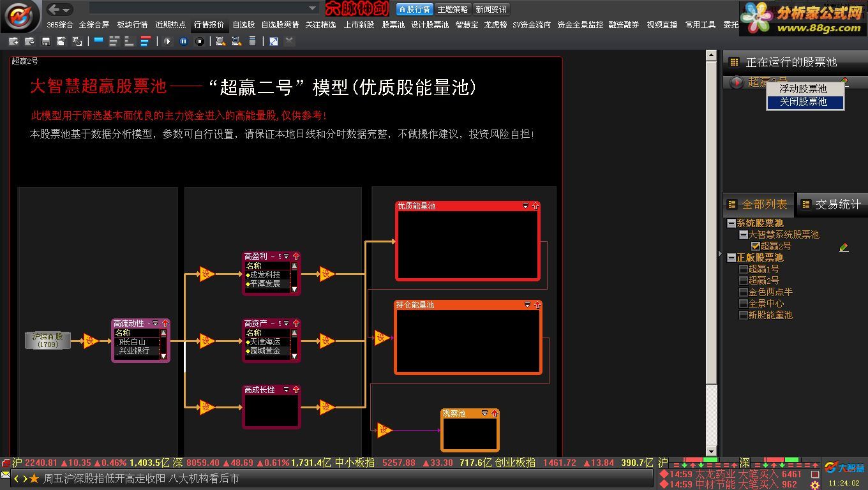Choose 关闭股票池 in the context menu
The width and height of the screenshot is (868, 490).
pyautogui.click(x=805, y=101)
